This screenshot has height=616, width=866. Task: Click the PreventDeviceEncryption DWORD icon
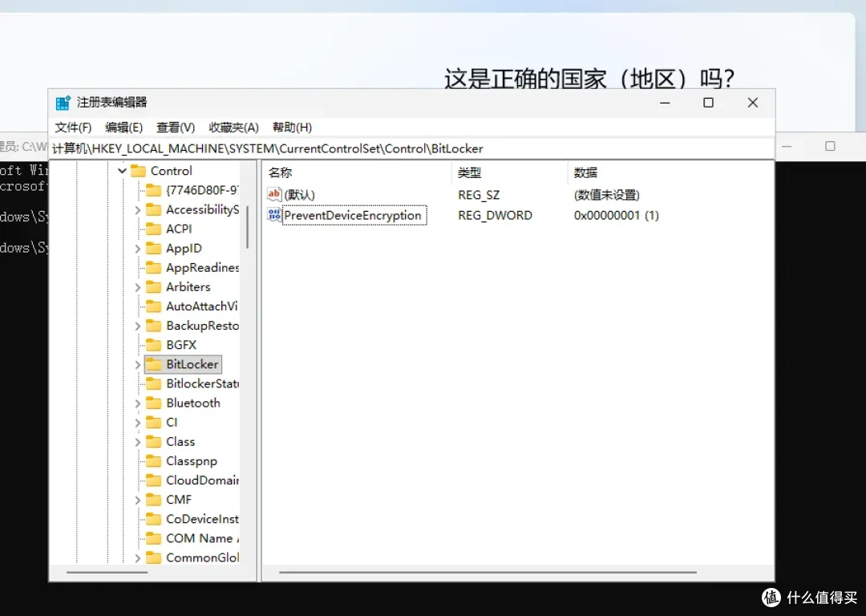tap(274, 214)
